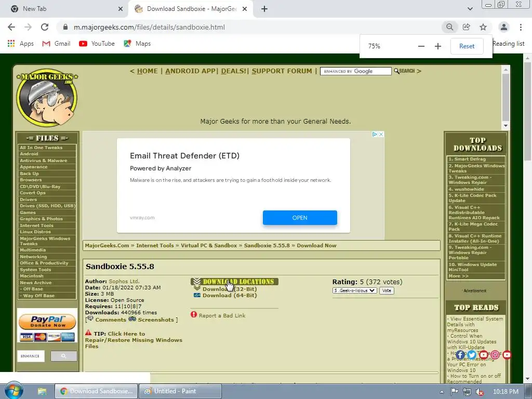Screen dimensions: 532x399
Task: Open the Gmail bookmark
Action: 56,44
